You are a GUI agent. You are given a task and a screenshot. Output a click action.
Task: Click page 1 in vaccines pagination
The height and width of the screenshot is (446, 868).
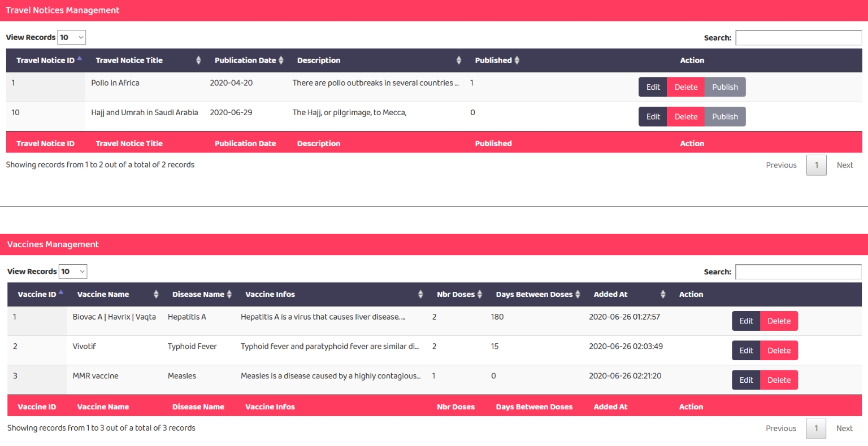[x=816, y=428]
